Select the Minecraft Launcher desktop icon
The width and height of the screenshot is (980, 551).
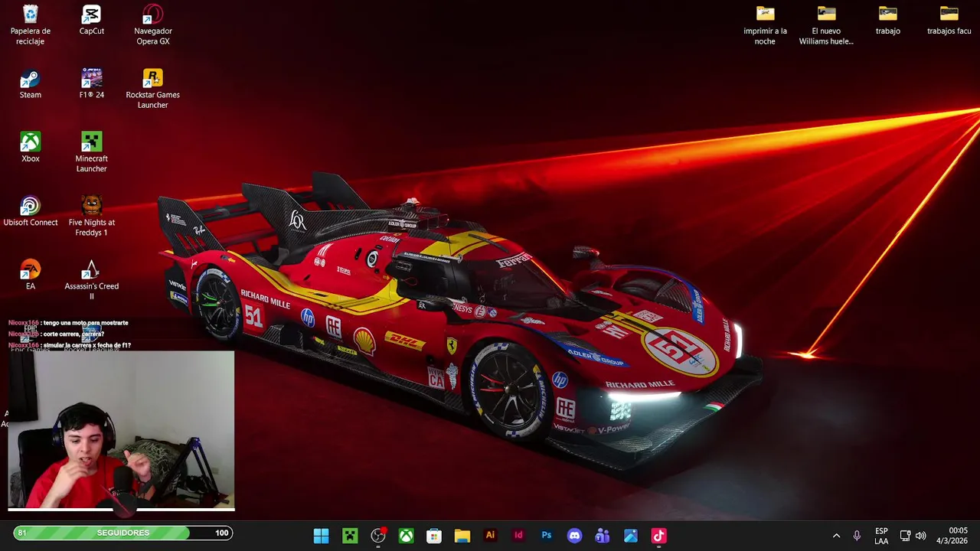[x=91, y=152]
